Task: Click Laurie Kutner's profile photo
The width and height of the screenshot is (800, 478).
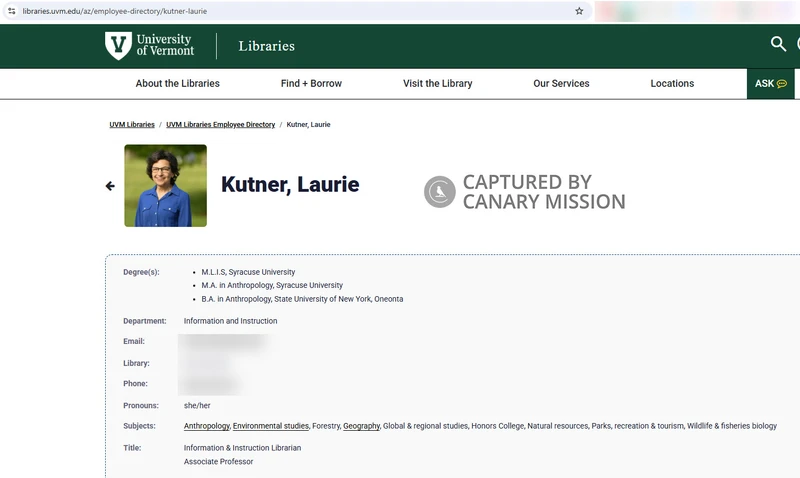Action: [x=165, y=186]
